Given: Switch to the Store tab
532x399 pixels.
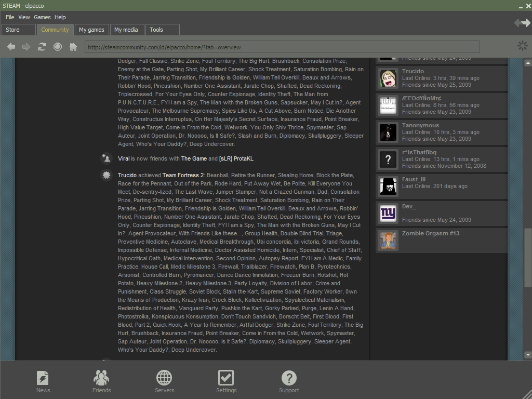Looking at the screenshot, I should (18, 30).
